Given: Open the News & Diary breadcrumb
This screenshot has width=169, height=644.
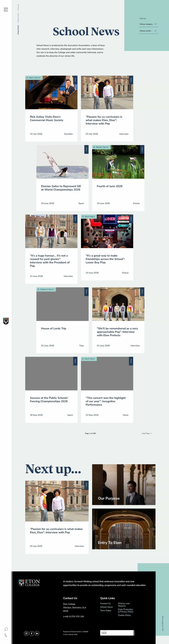Looking at the screenshot, I should [18, 18].
